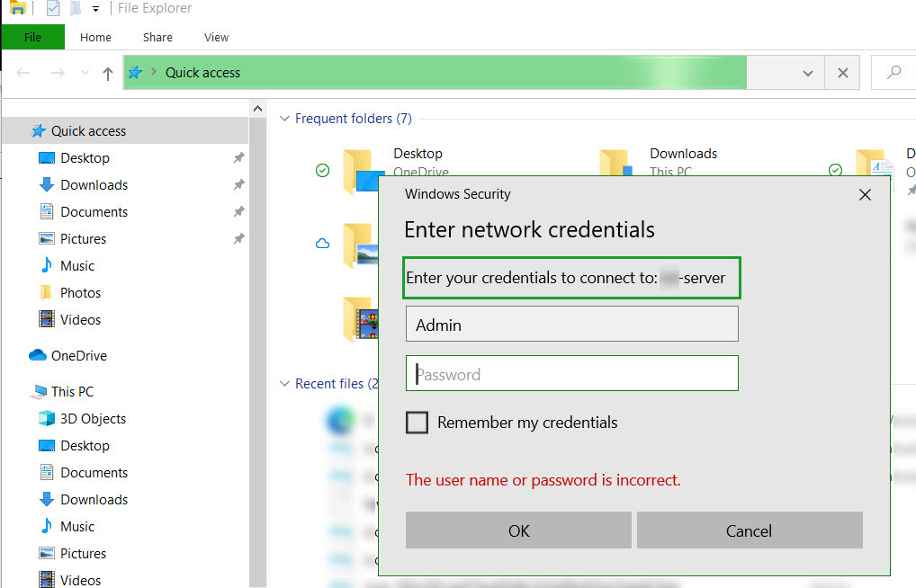
Task: Click the back navigation arrow
Action: pos(22,73)
